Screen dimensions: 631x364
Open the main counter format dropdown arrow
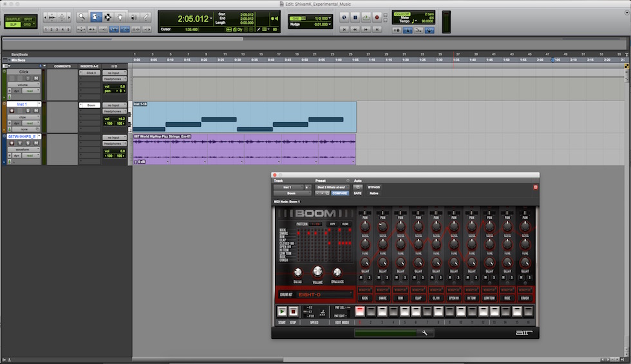(211, 19)
